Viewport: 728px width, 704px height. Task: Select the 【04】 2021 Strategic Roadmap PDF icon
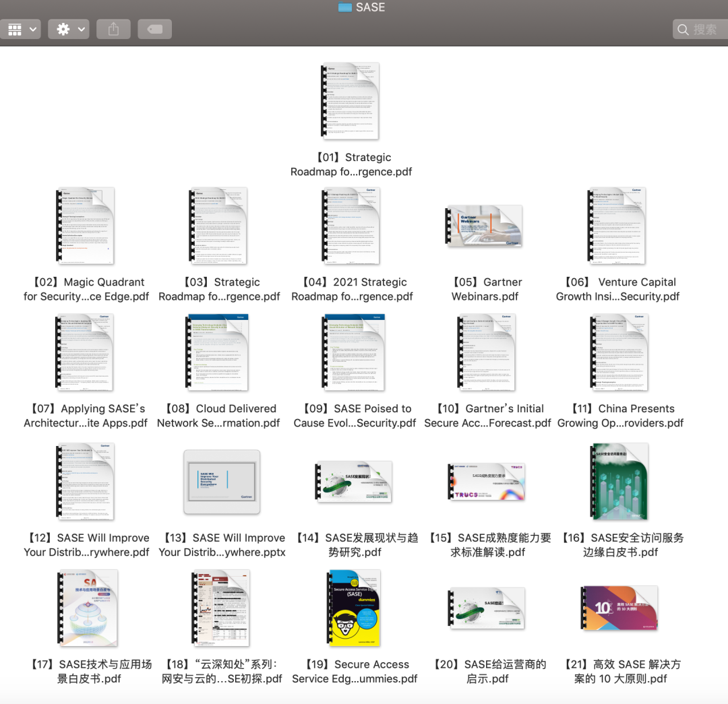(351, 226)
